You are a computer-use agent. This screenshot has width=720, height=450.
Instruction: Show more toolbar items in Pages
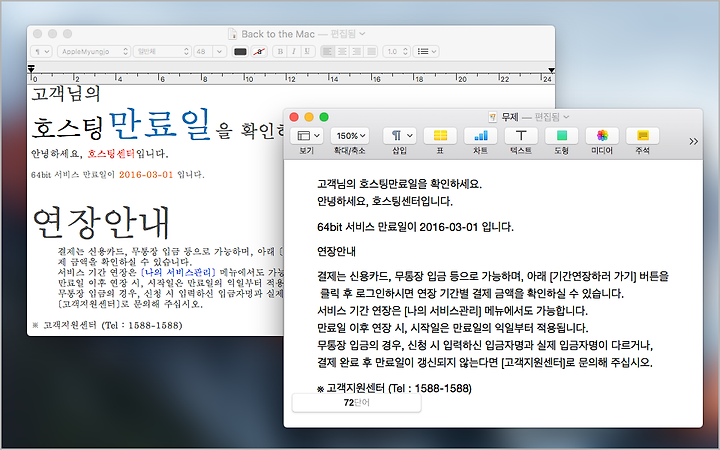[693, 141]
